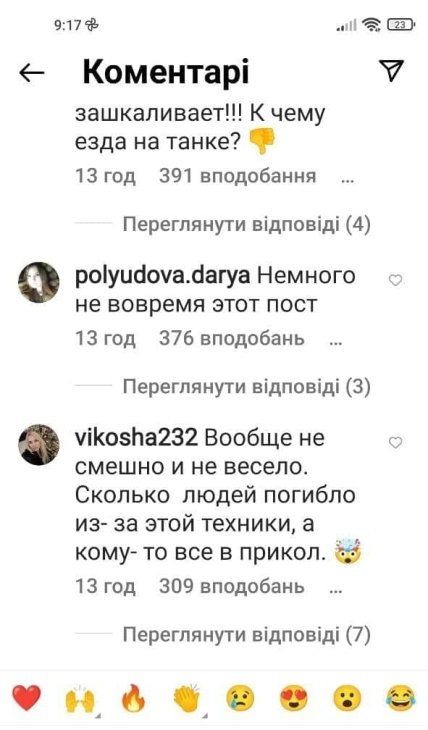Expand the 7 replies to vikosha232
The width and height of the screenshot is (428, 730).
click(246, 634)
